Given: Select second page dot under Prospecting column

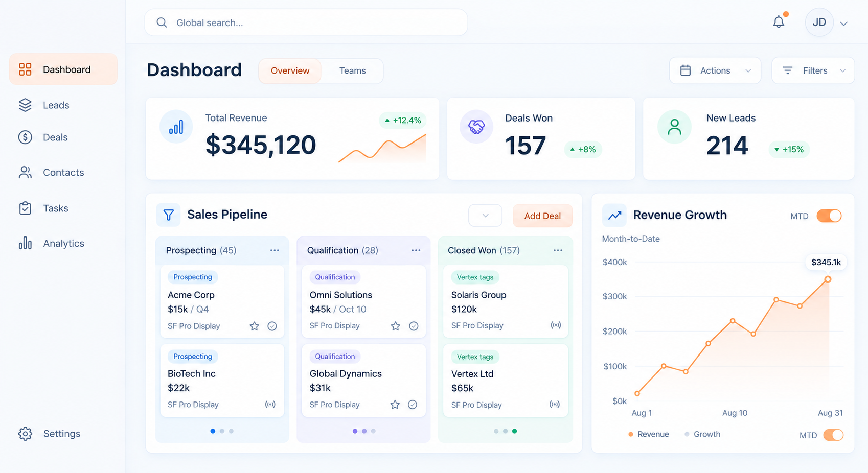Looking at the screenshot, I should pyautogui.click(x=222, y=431).
